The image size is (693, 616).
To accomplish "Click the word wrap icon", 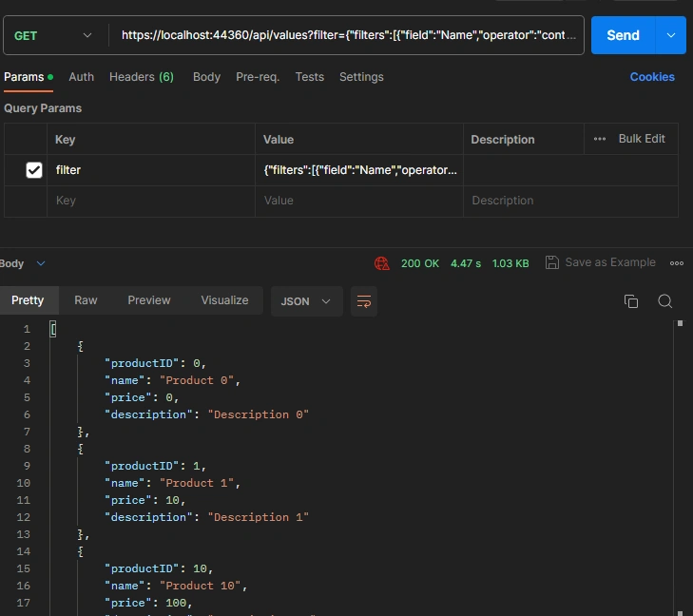I will click(364, 301).
